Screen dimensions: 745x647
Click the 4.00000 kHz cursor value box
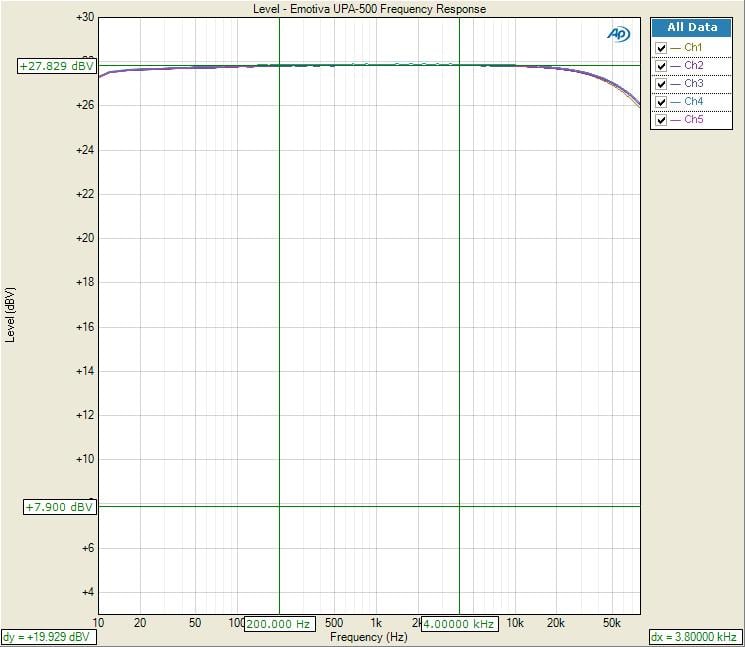[459, 623]
